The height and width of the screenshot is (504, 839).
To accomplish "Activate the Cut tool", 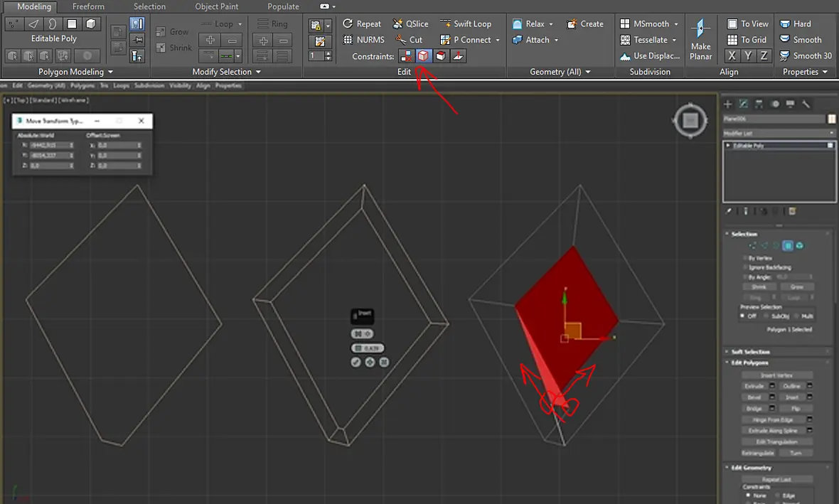I will [x=410, y=40].
